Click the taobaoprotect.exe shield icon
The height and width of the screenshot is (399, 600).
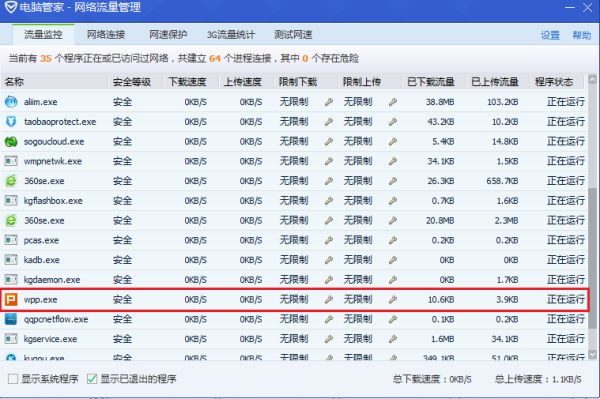click(11, 122)
